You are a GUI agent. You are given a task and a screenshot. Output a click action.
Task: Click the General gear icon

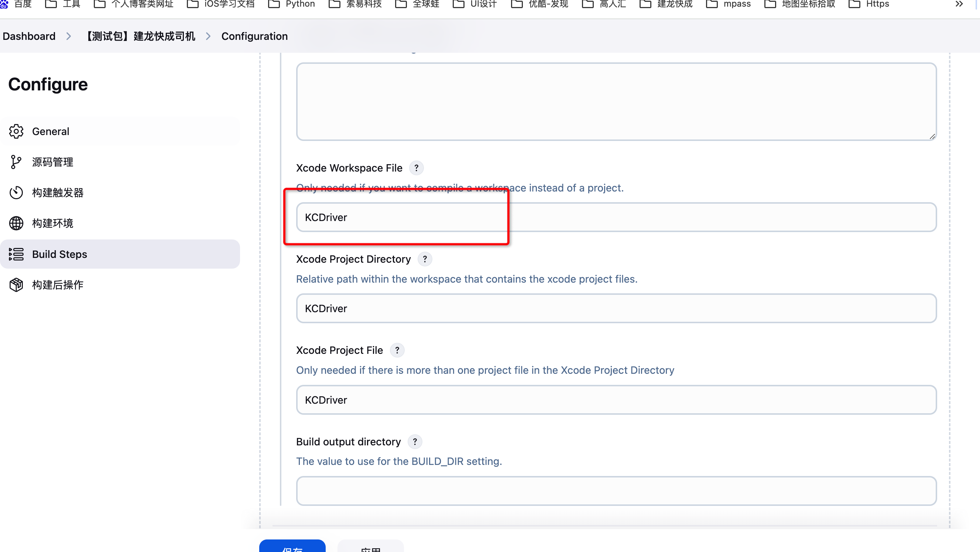point(16,131)
